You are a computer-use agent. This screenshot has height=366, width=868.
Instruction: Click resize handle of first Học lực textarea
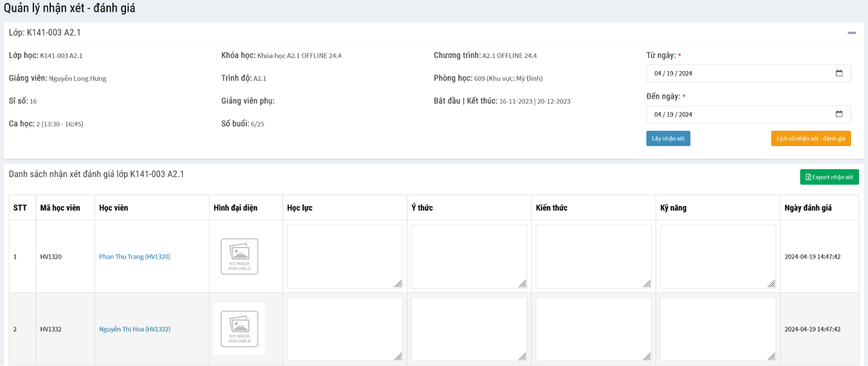(x=398, y=284)
